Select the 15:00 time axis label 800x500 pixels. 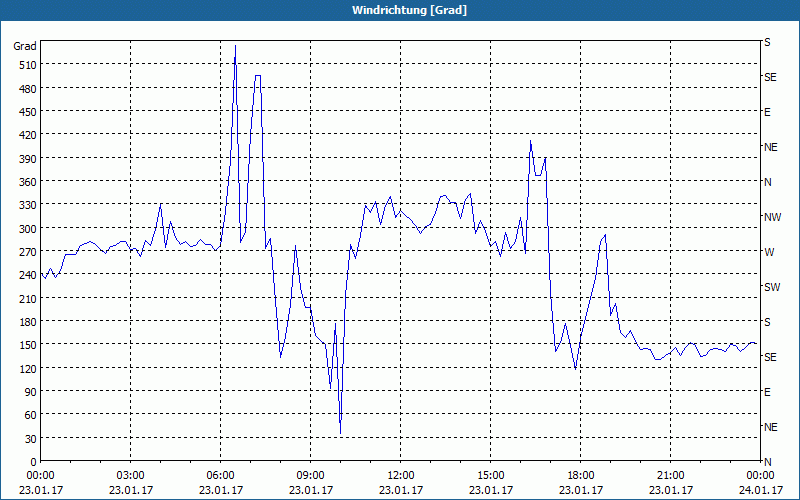(x=491, y=476)
